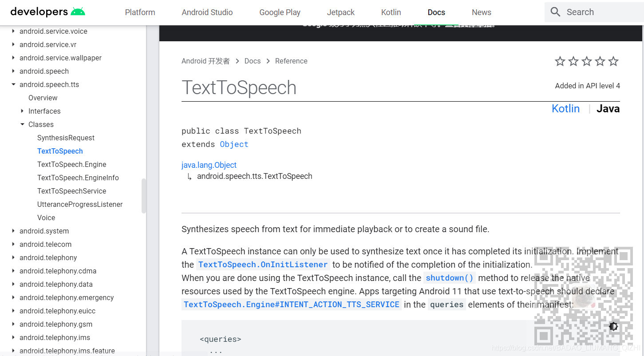Image resolution: width=644 pixels, height=356 pixels.
Task: Expand android.telephony.euicc tree node
Action: pyautogui.click(x=13, y=311)
